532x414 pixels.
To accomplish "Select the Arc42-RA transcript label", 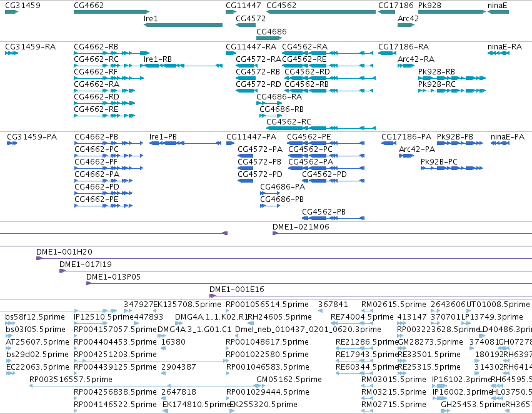I will pos(416,59).
